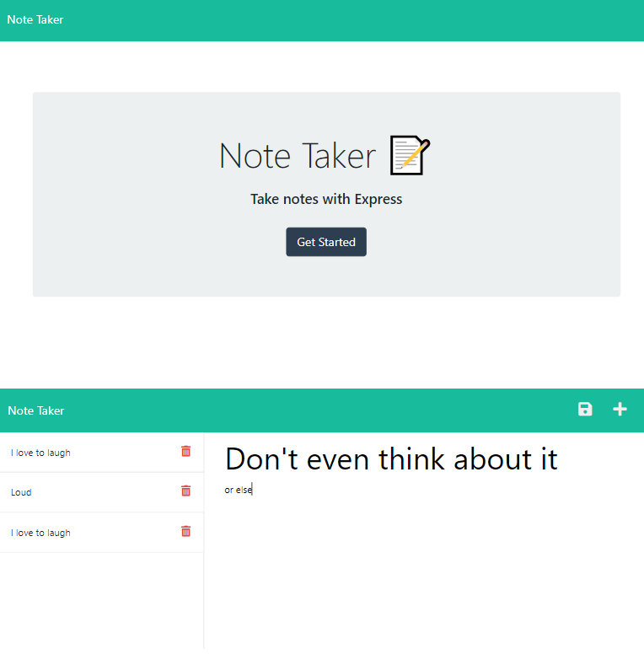644x665 pixels.
Task: Create a new note with the plus icon
Action: 620,410
